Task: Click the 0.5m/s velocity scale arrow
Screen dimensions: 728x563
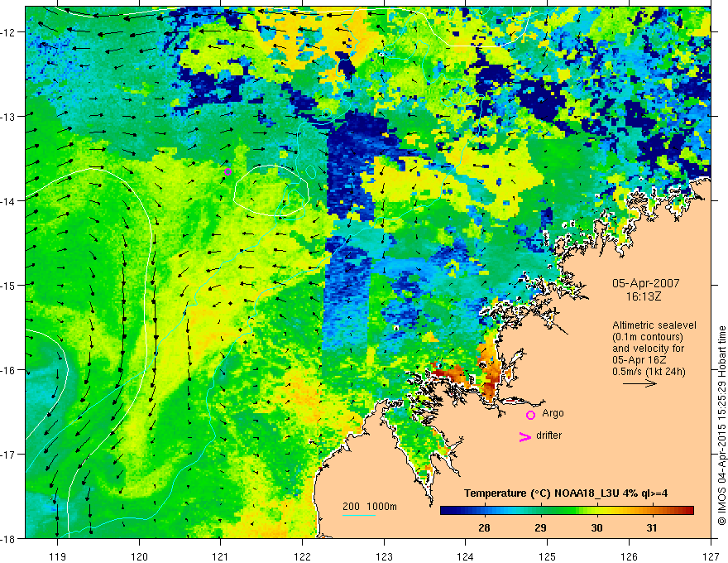Action: [x=639, y=383]
